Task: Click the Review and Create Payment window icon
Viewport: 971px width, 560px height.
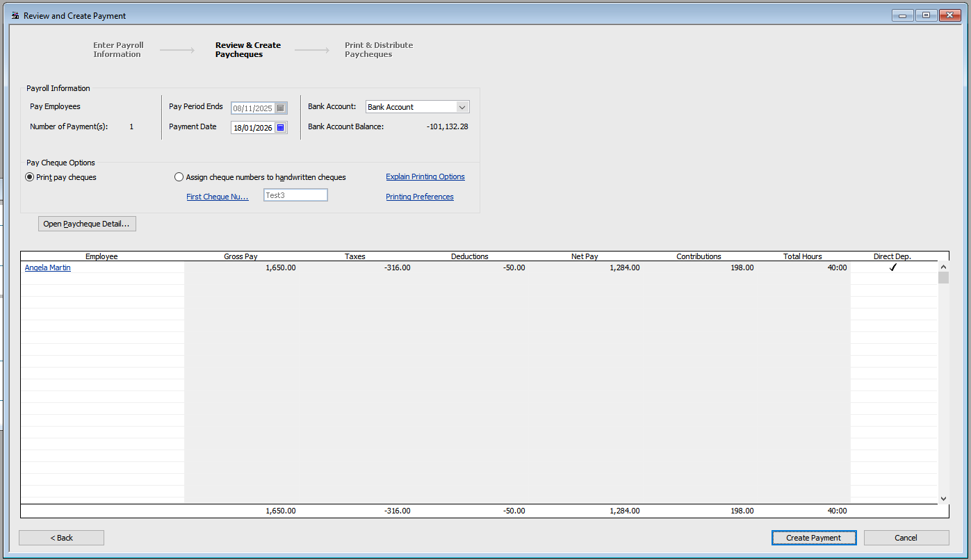Action: pyautogui.click(x=15, y=15)
